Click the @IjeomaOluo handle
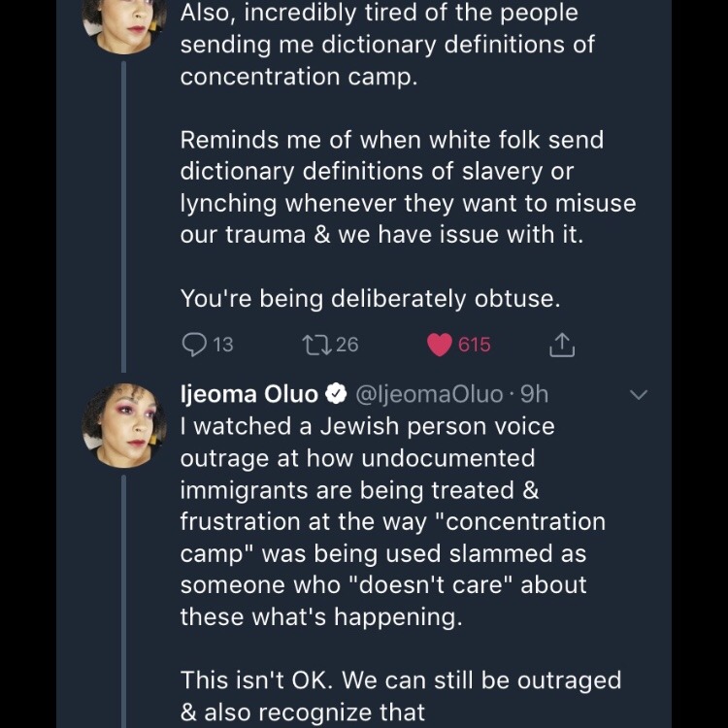The width and height of the screenshot is (728, 728). 430,394
